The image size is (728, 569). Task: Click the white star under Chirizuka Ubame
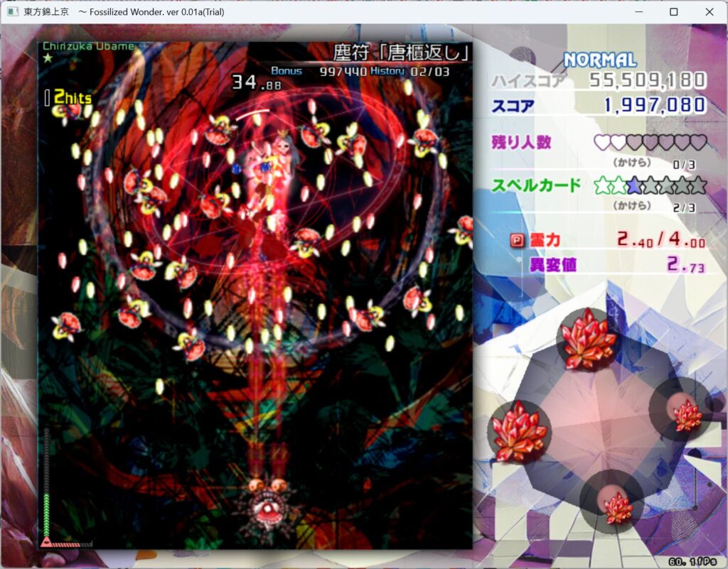pyautogui.click(x=48, y=58)
